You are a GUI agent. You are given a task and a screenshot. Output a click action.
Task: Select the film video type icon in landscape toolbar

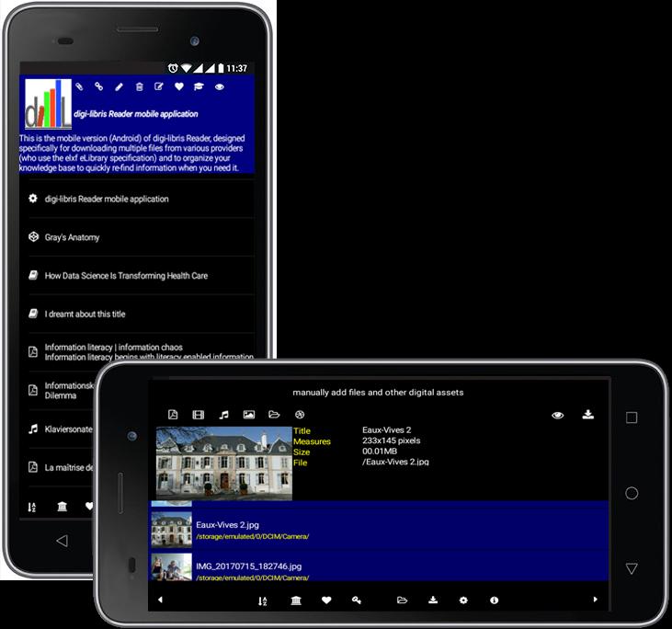pos(199,415)
